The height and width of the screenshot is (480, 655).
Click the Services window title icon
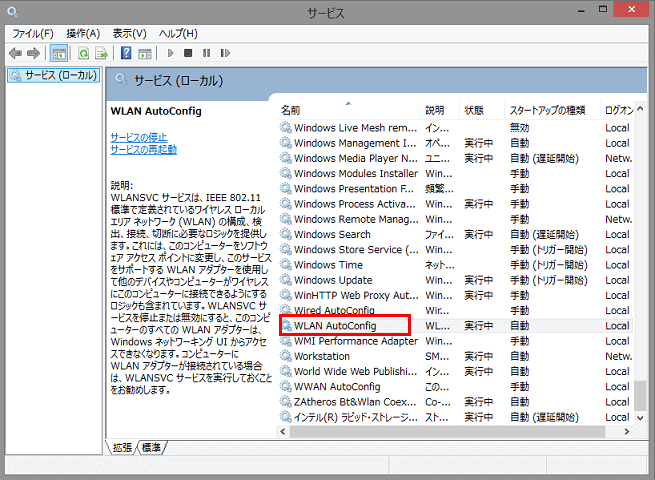point(13,13)
